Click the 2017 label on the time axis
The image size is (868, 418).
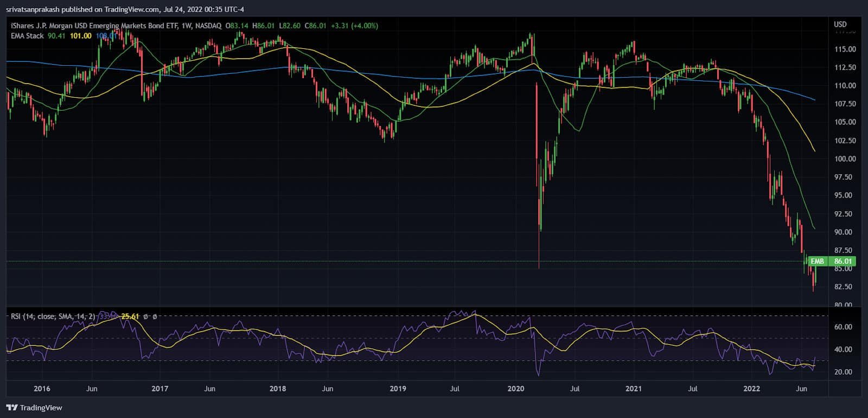[x=159, y=389]
